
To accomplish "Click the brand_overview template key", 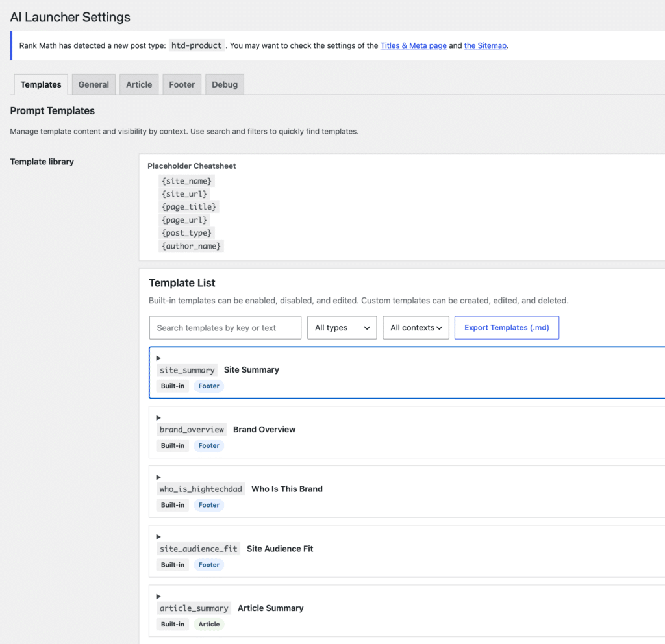I will tap(192, 430).
